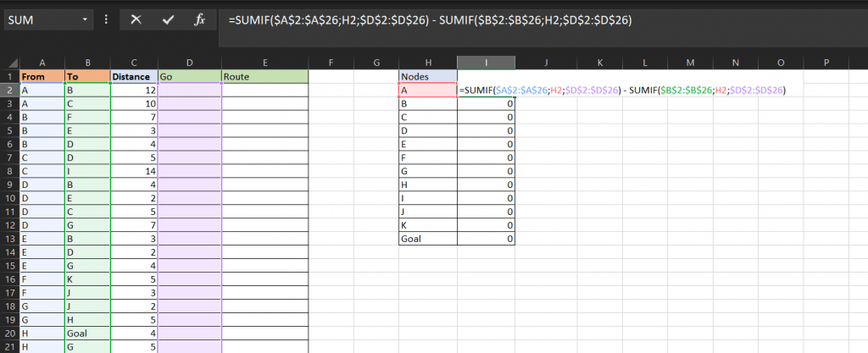The height and width of the screenshot is (353, 868).
Task: Click the Distance header cell
Action: point(133,77)
